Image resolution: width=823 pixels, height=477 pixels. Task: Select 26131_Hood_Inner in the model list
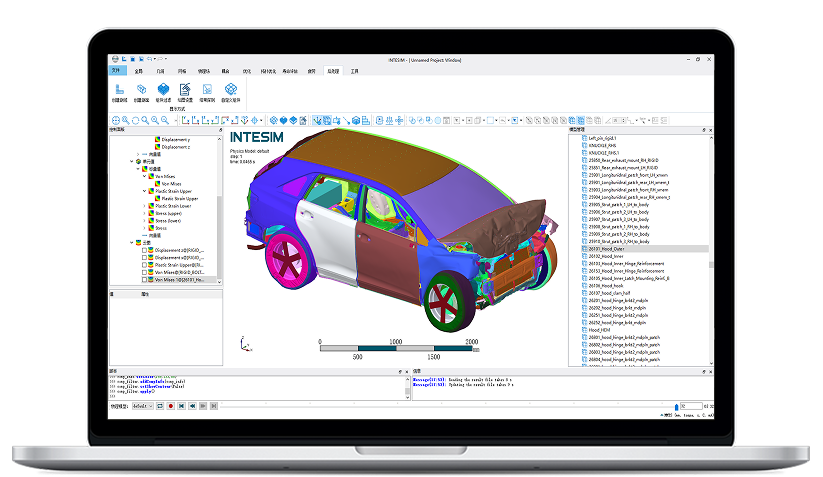click(x=611, y=257)
